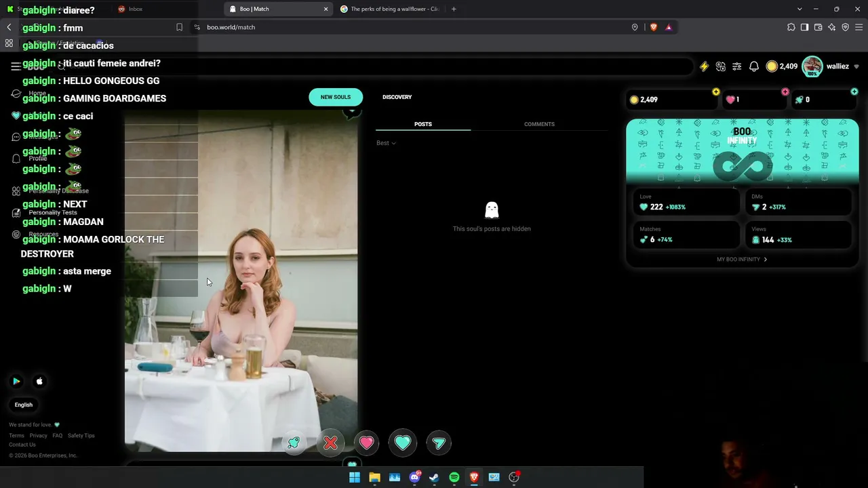Add boosts with the teal plus button
Viewport: 868px width, 488px height.
[854, 91]
